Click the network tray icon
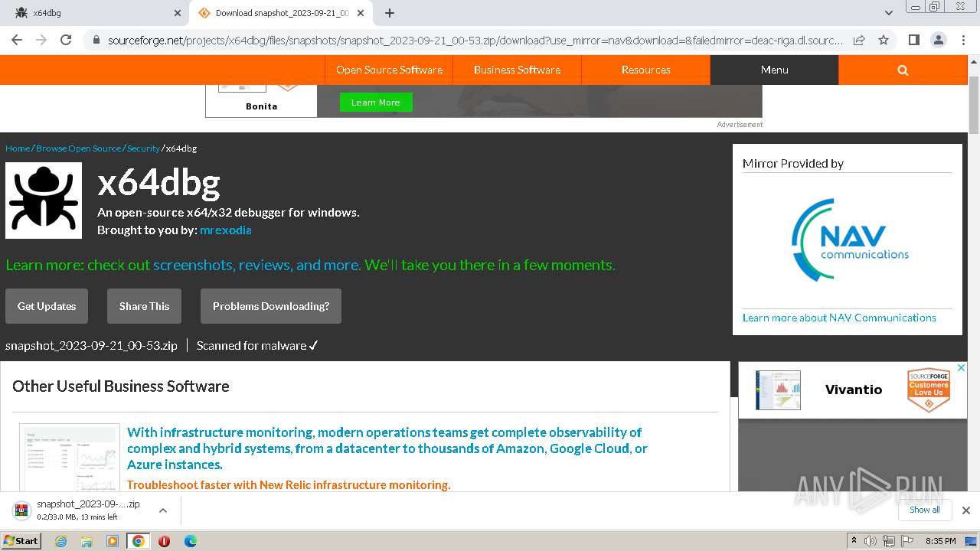Viewport: 980px width, 551px height. tap(889, 541)
